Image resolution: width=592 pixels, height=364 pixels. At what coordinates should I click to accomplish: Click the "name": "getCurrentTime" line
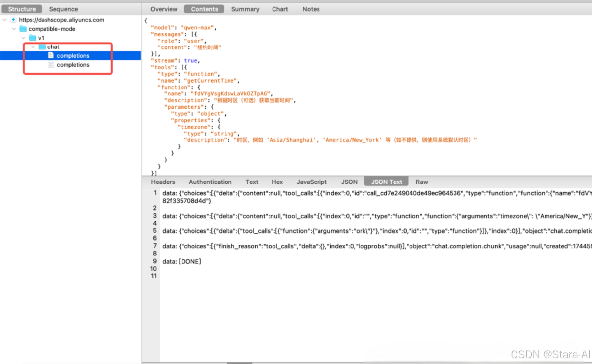point(199,81)
